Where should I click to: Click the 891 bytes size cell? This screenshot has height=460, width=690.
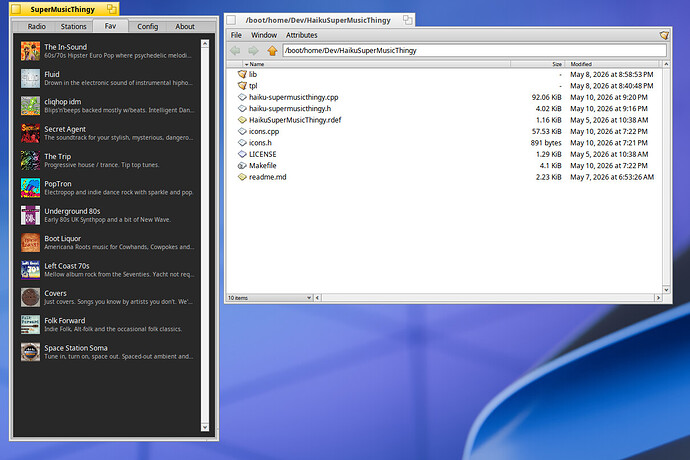tap(546, 143)
